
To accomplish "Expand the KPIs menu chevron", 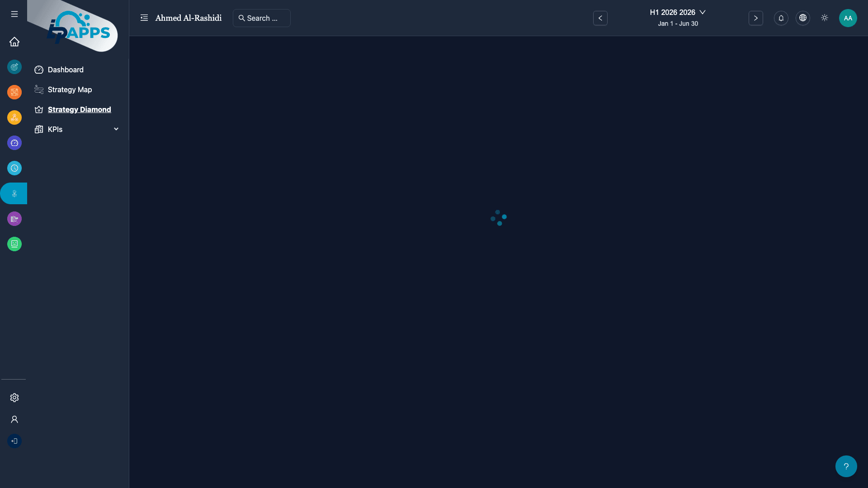I will coord(116,129).
